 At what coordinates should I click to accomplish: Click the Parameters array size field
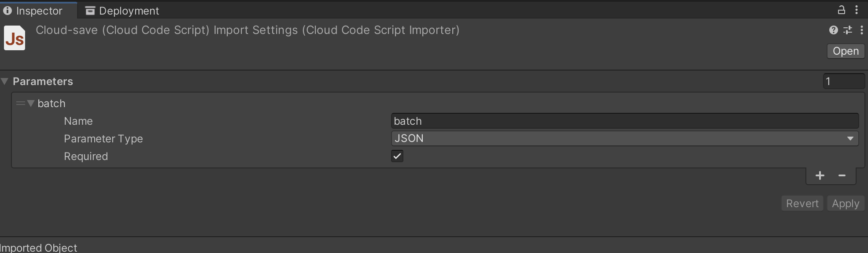tap(844, 82)
